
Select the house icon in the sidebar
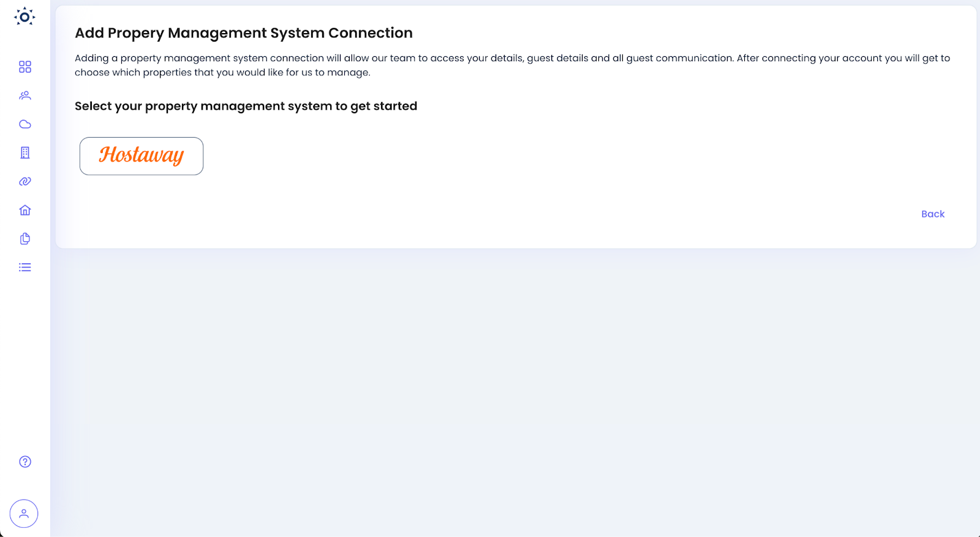25,210
